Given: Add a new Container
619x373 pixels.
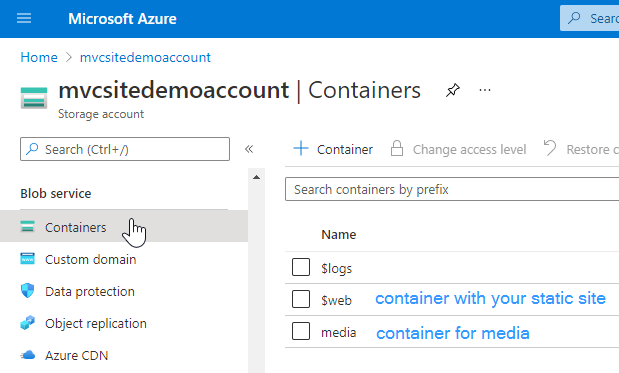Looking at the screenshot, I should 333,149.
